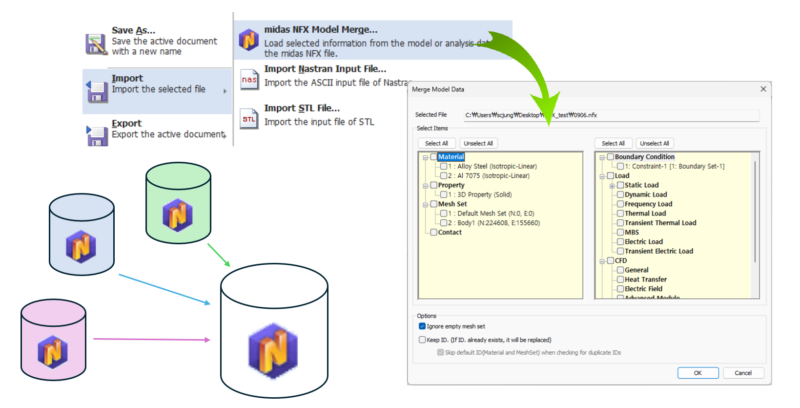Check the Constraint-1 checkbox

(x=620, y=166)
